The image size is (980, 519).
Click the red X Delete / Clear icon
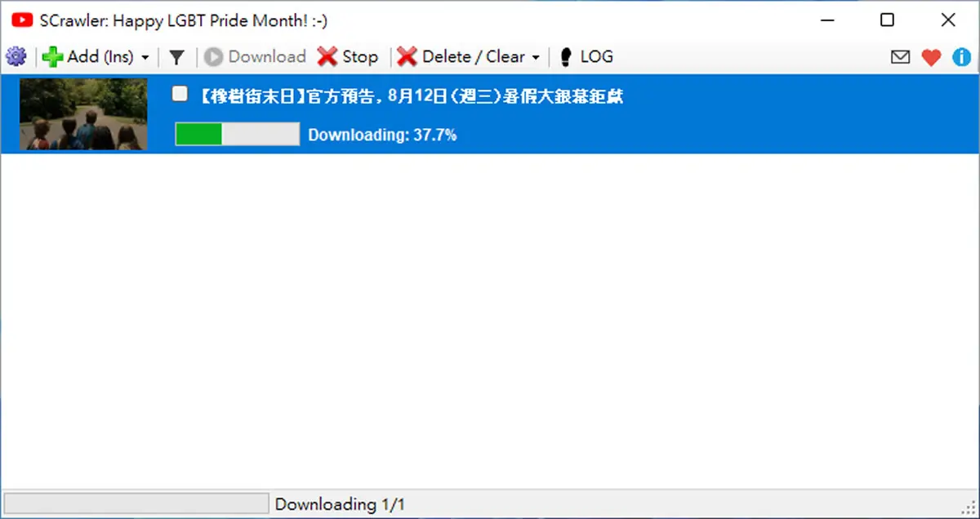(408, 57)
